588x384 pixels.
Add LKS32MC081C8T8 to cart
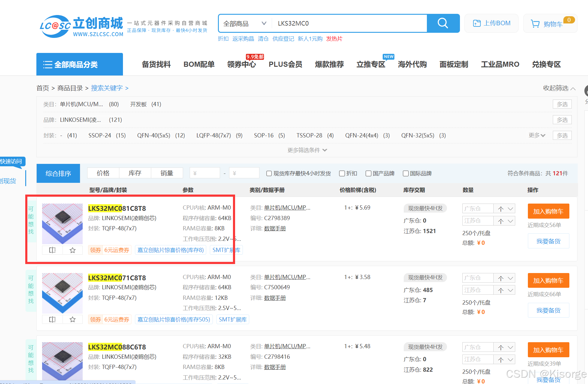click(548, 211)
